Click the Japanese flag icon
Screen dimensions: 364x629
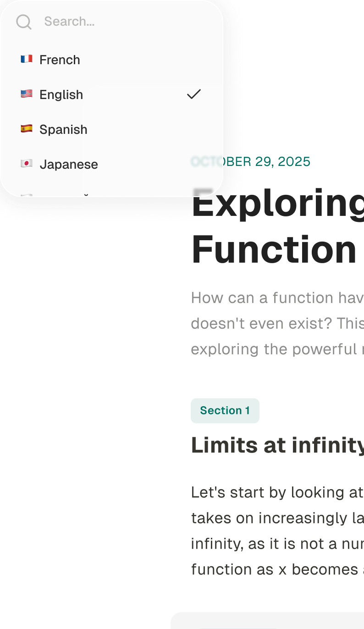point(27,164)
